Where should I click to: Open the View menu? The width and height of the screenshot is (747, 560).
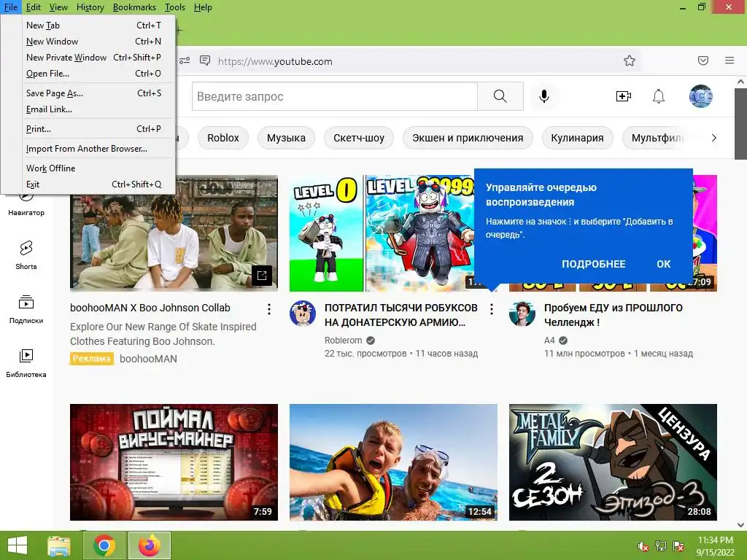click(58, 7)
